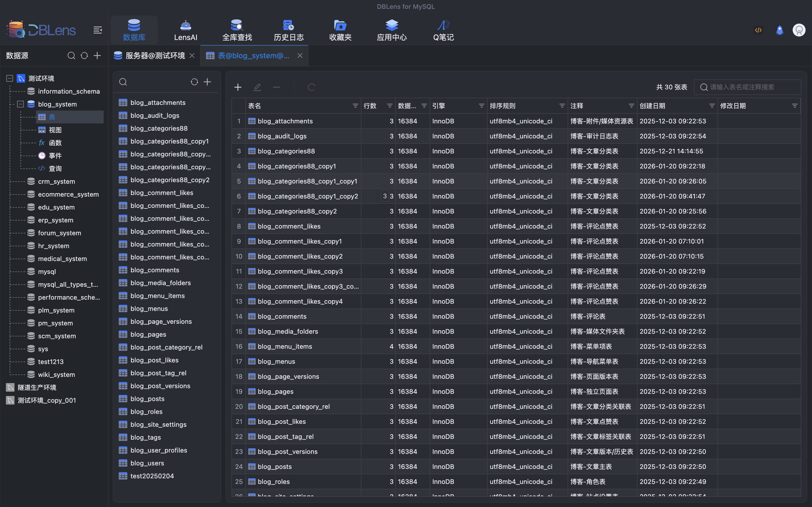
Task: View the 历史日志 history logs
Action: (288, 30)
